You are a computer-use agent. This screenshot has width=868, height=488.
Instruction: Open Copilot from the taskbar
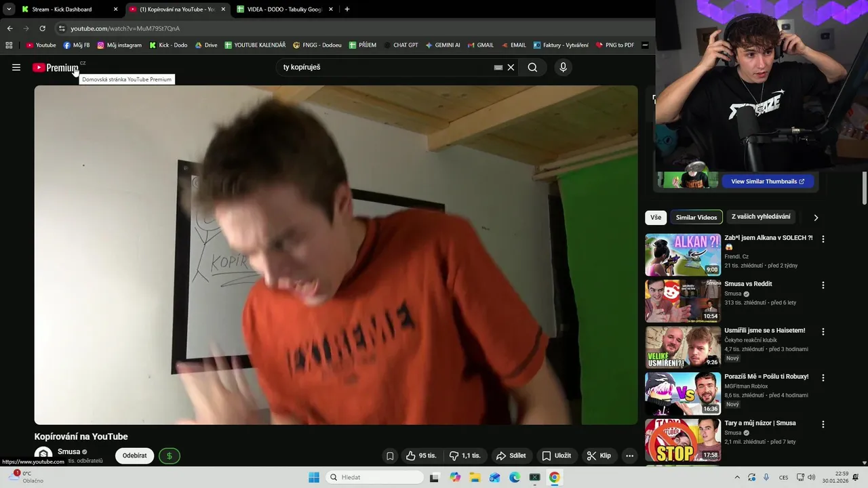point(455,477)
